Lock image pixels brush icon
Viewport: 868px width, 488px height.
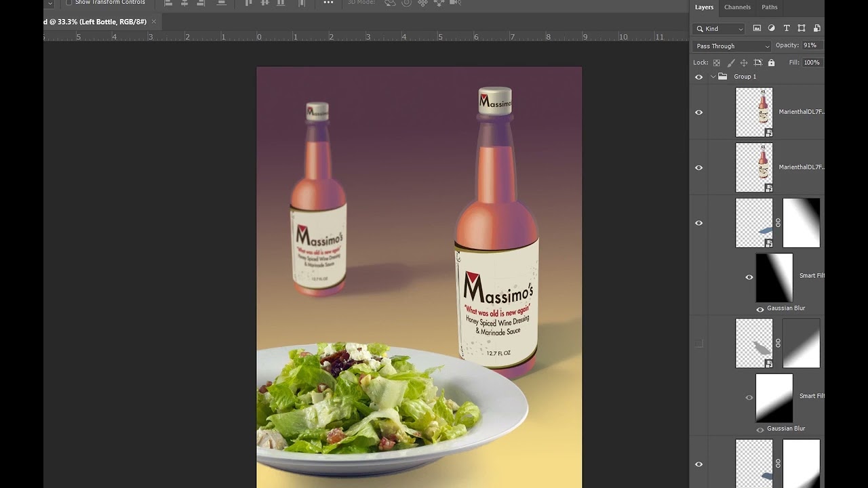[730, 62]
